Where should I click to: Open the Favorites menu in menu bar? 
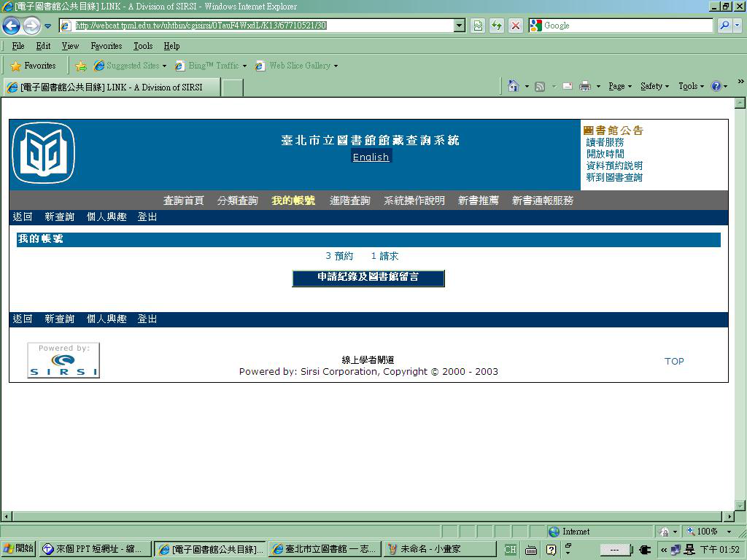pos(106,46)
